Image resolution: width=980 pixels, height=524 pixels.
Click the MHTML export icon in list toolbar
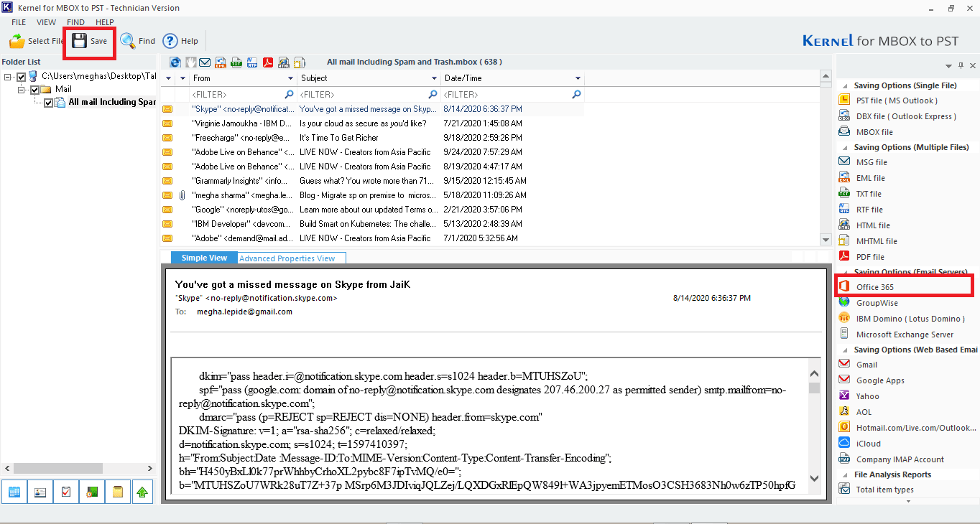tap(300, 62)
